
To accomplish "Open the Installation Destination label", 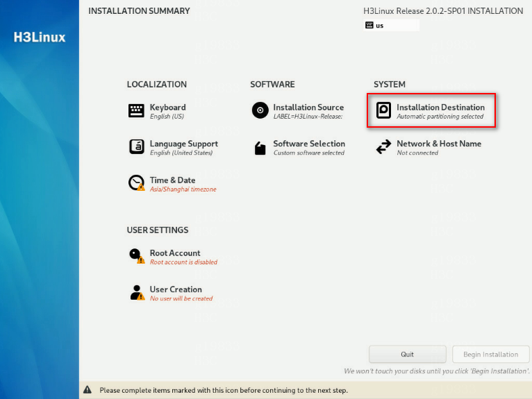I will pyautogui.click(x=440, y=108).
